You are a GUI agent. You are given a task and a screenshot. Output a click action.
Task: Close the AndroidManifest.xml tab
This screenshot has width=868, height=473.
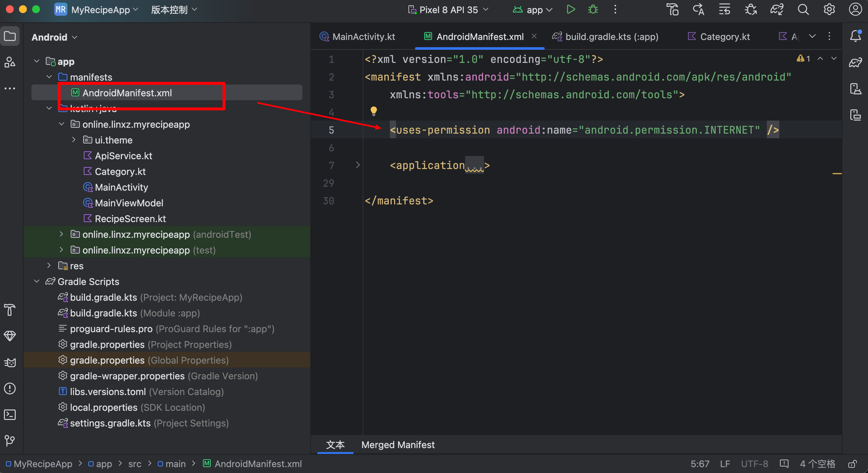pos(534,36)
